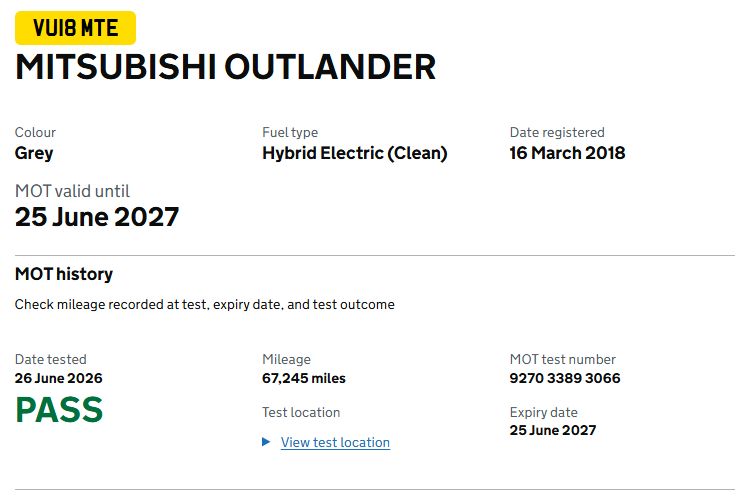Click the MOT test number label

[562, 359]
